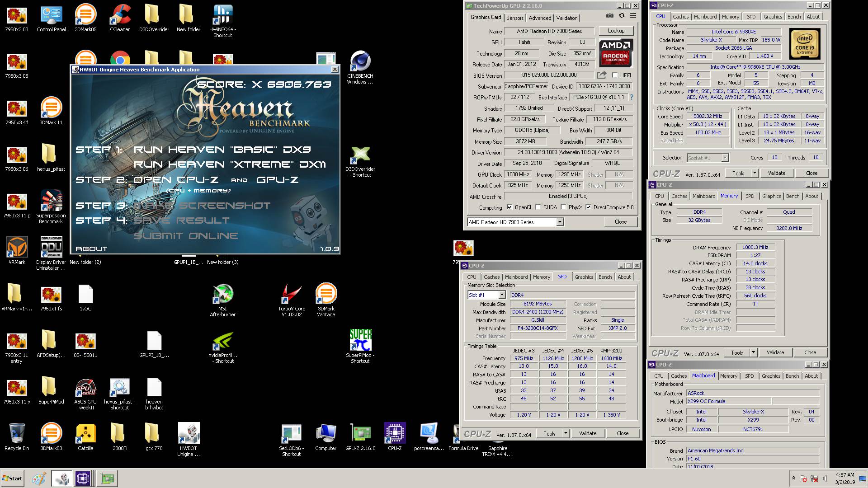
Task: Open the HWBOT Unigine desktop shortcut
Action: (x=189, y=440)
